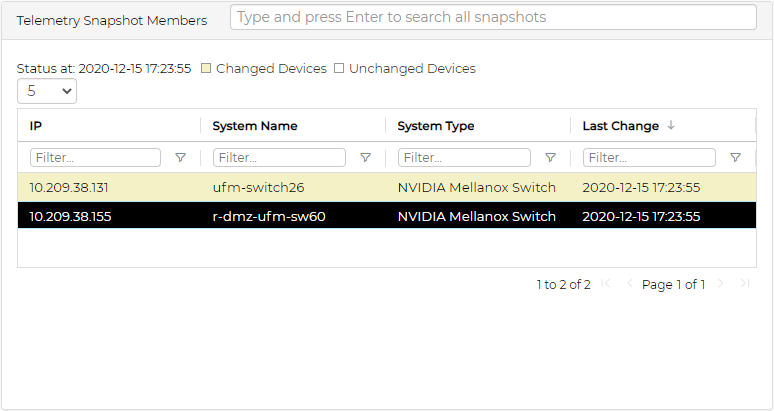Select the r-dmz-ufm-sw60 device row

pyautogui.click(x=269, y=216)
